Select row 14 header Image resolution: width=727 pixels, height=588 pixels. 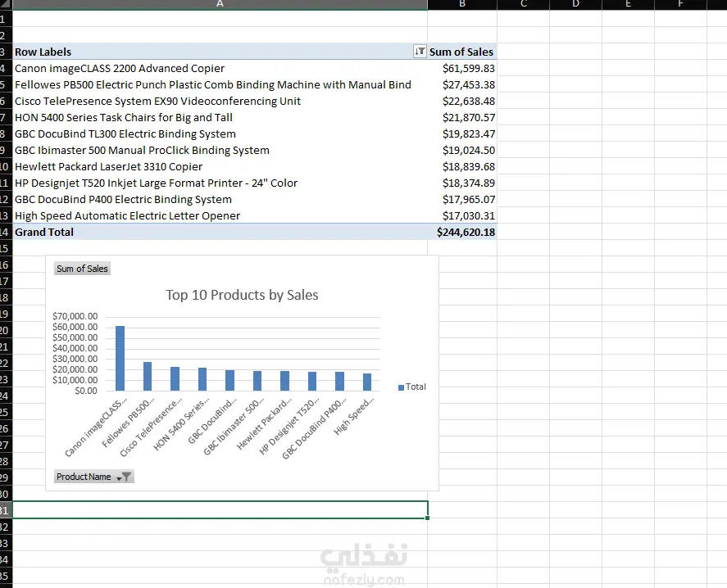[5, 232]
